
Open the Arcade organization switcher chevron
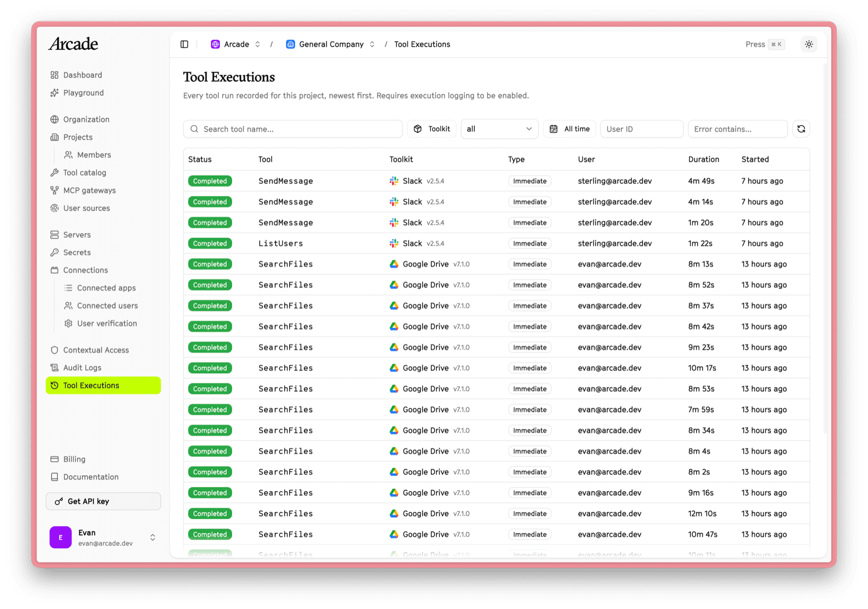[x=258, y=44]
